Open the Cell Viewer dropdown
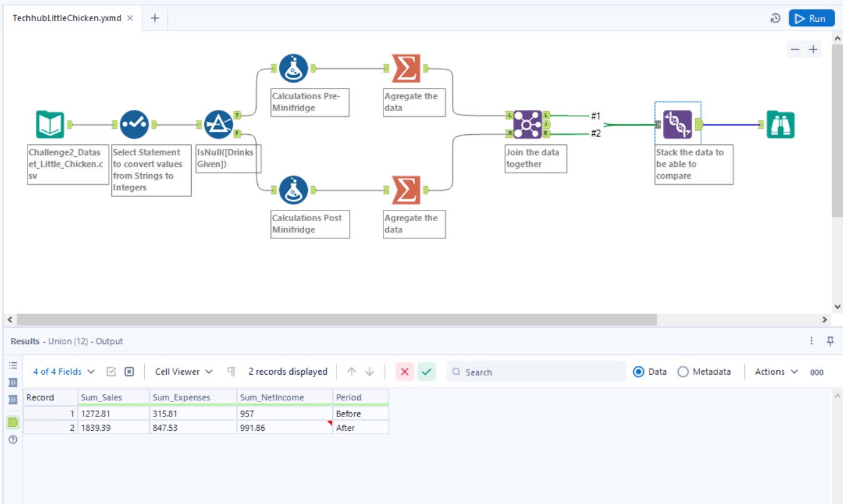 click(x=182, y=371)
